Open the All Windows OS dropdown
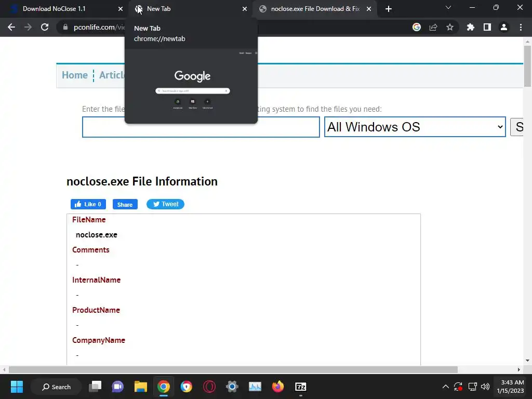 (415, 127)
